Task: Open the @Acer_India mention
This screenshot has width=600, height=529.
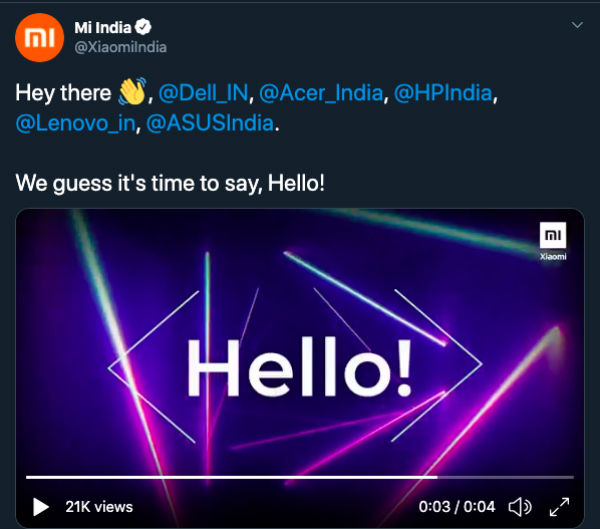Action: pos(321,93)
